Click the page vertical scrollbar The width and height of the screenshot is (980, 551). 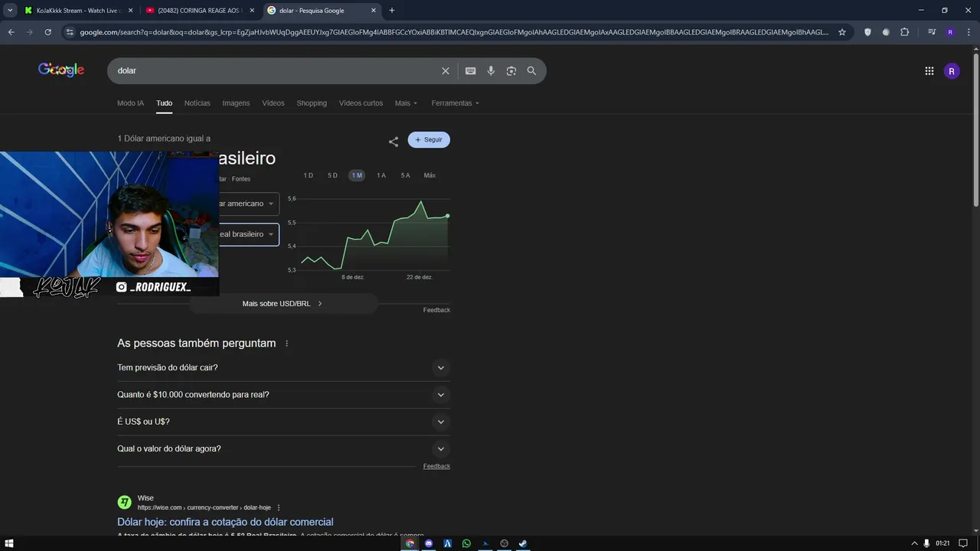pyautogui.click(x=975, y=130)
